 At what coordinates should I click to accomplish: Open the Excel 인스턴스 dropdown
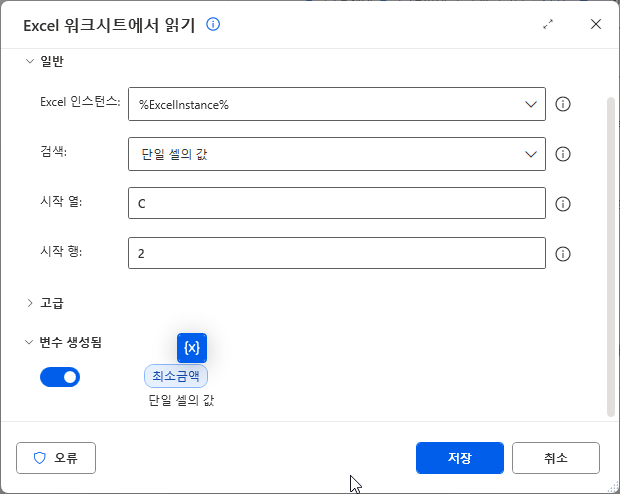click(337, 104)
